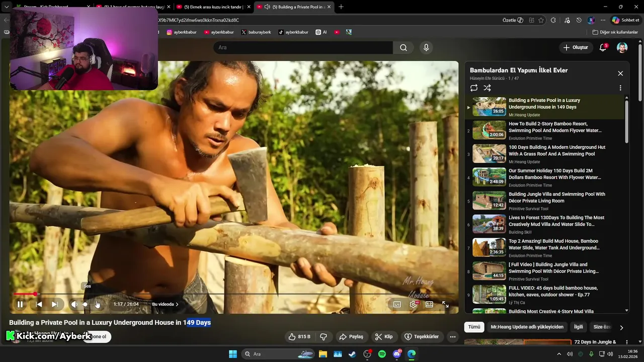Image resolution: width=644 pixels, height=362 pixels.
Task: Skip to the next video in the player
Action: (x=55, y=304)
